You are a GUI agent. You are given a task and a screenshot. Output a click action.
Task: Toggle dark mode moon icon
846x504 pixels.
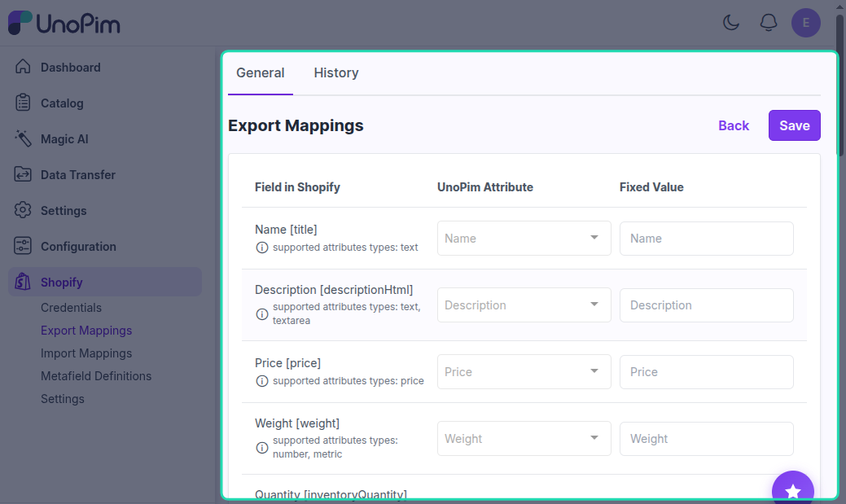(x=731, y=23)
